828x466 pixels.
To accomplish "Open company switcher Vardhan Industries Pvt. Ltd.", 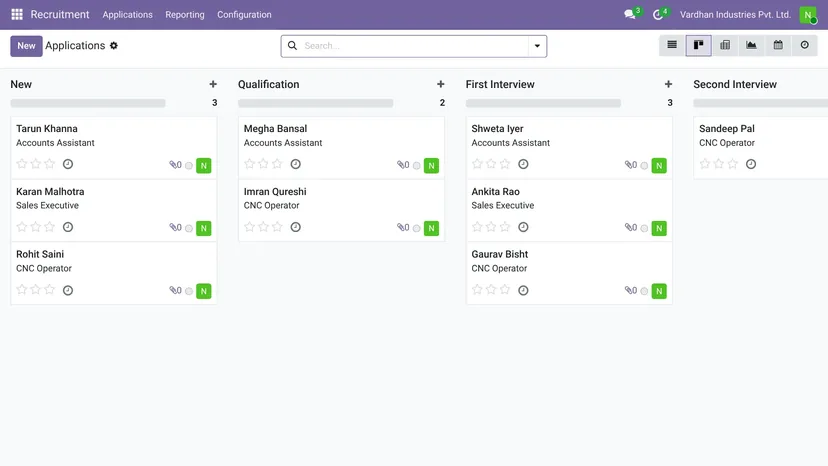I will pyautogui.click(x=735, y=15).
